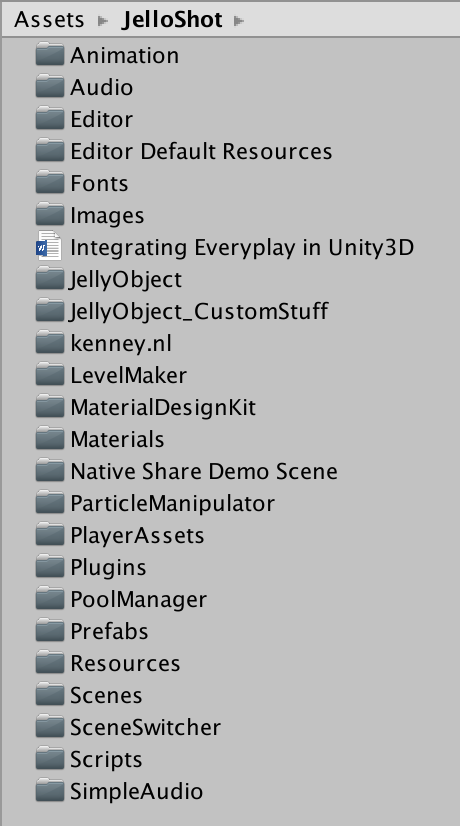The height and width of the screenshot is (826, 460).
Task: Click the Materials folder icon
Action: [50, 438]
